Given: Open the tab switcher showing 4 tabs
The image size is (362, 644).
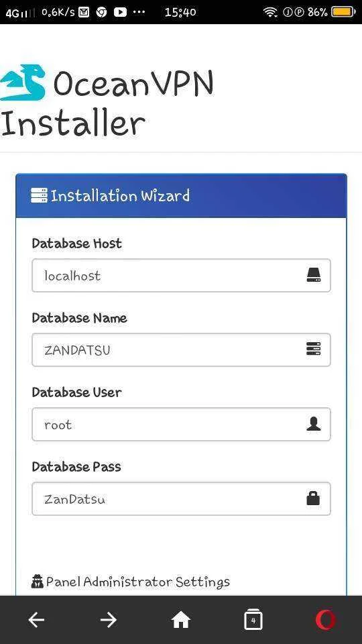Looking at the screenshot, I should (x=253, y=619).
